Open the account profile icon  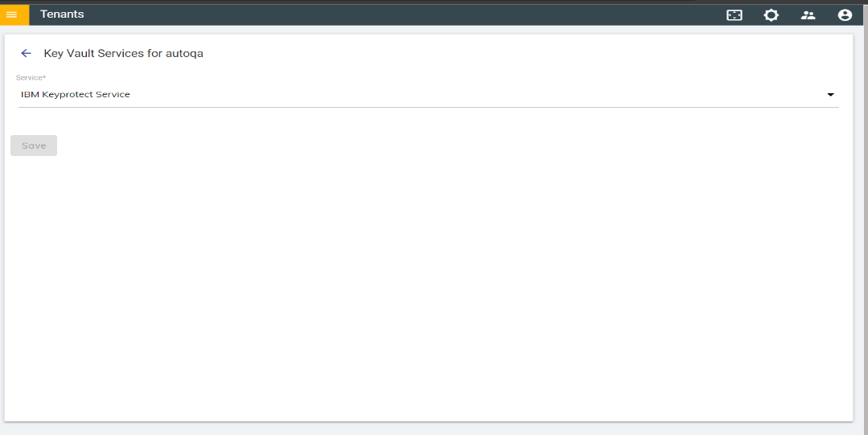(844, 15)
